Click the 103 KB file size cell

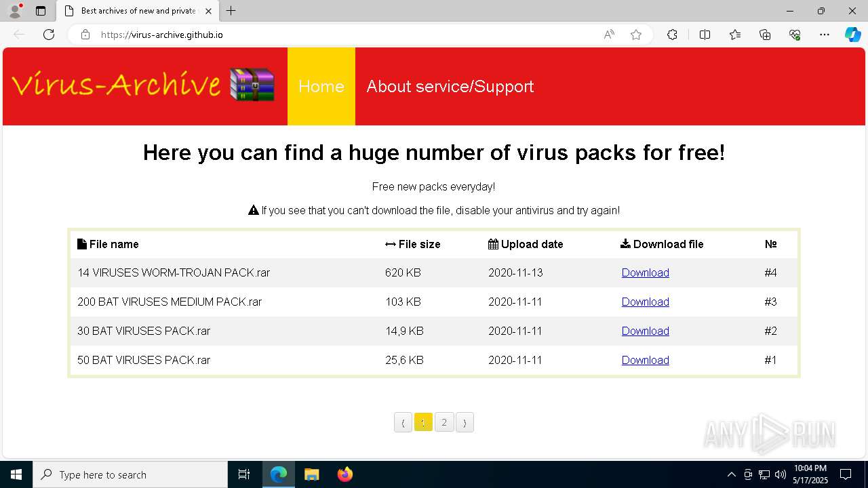click(403, 302)
